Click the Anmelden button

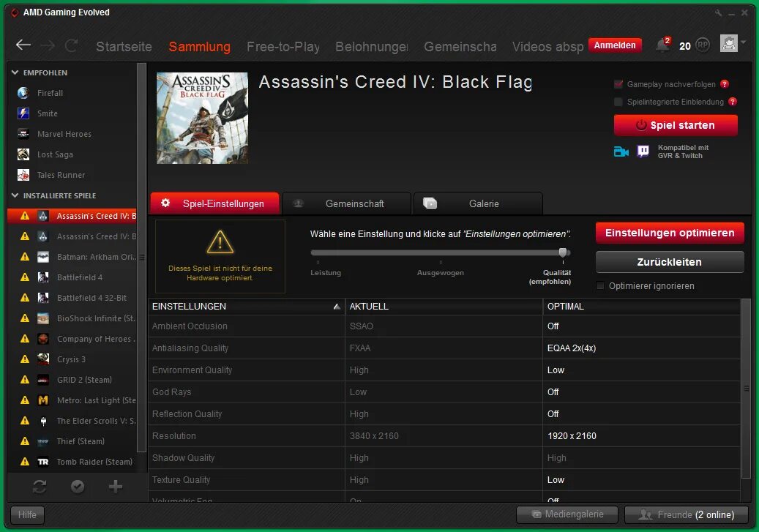click(615, 45)
